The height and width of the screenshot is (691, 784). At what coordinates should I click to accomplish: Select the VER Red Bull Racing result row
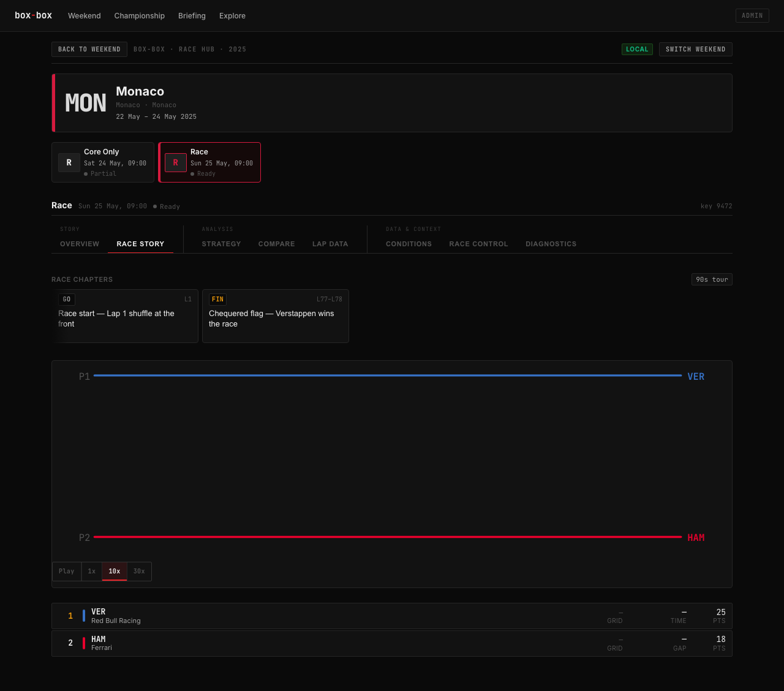[x=392, y=616]
